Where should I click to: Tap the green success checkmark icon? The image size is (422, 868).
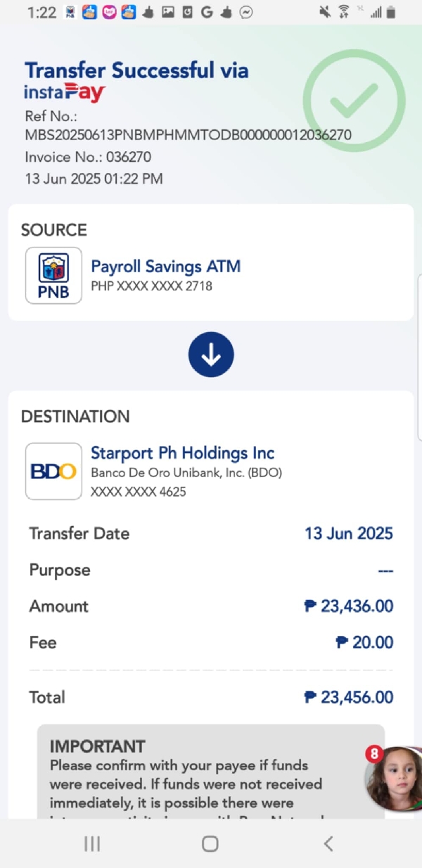(x=354, y=101)
